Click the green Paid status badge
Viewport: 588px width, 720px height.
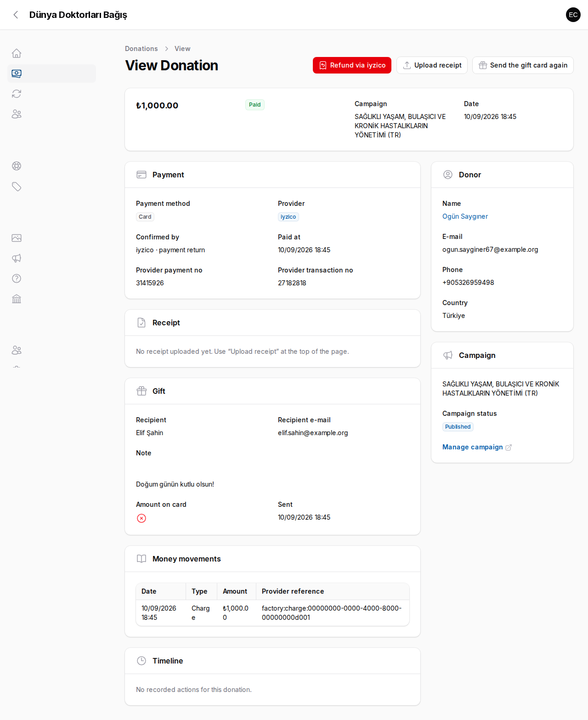pos(254,105)
